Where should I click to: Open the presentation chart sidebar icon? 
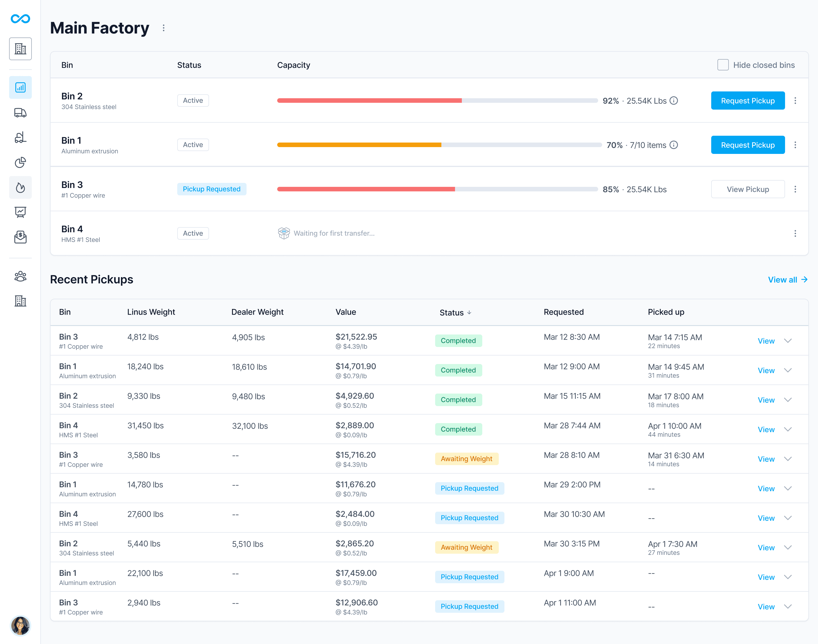pos(20,212)
